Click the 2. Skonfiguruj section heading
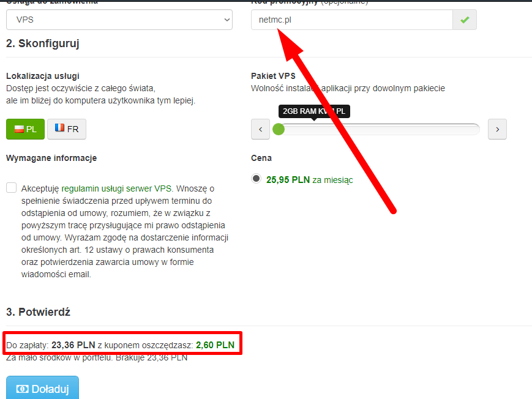The width and height of the screenshot is (532, 399). click(43, 43)
